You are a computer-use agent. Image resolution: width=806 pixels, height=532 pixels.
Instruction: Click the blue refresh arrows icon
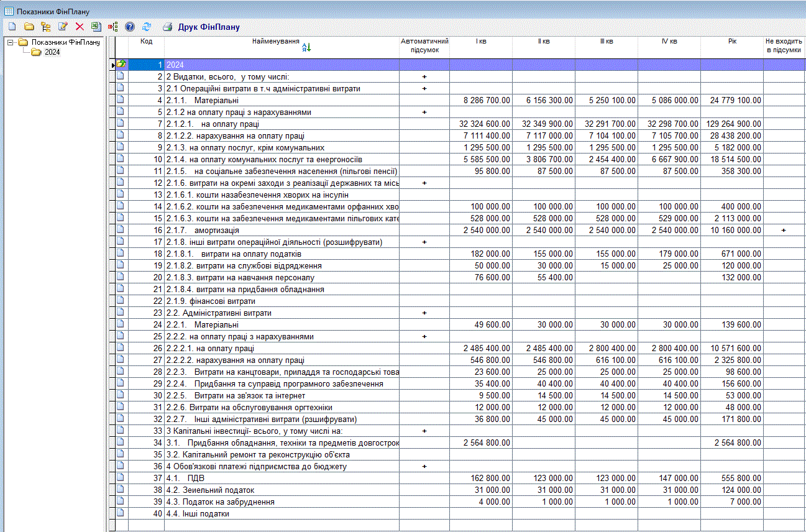[x=147, y=27]
